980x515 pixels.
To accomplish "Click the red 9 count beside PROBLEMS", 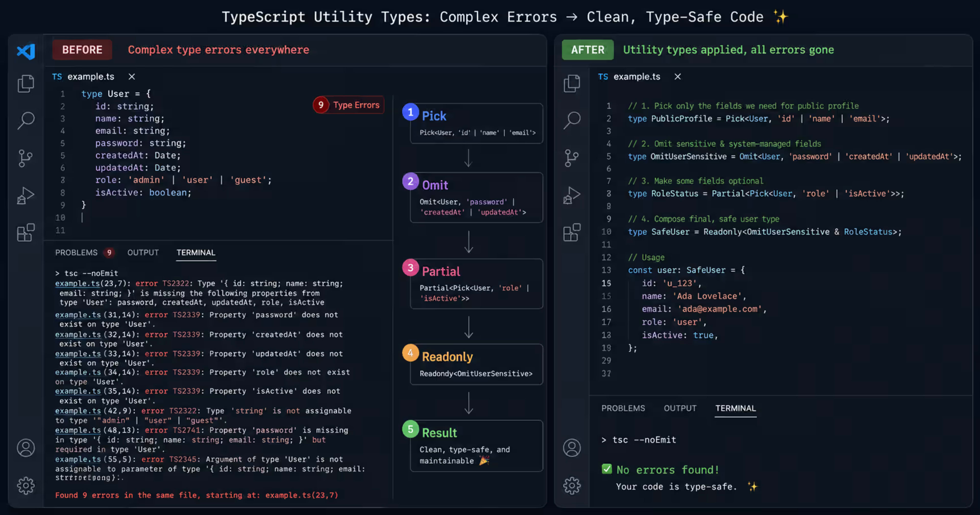I will [109, 253].
